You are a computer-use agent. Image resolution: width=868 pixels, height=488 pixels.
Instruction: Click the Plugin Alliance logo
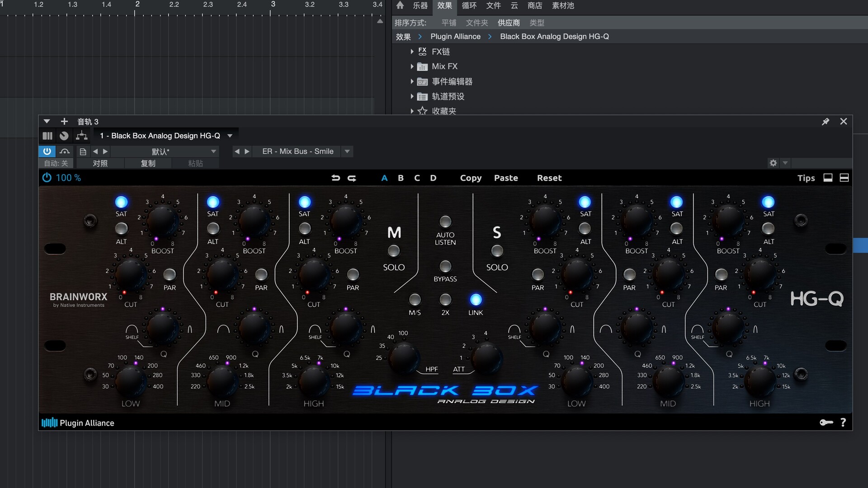coord(78,423)
